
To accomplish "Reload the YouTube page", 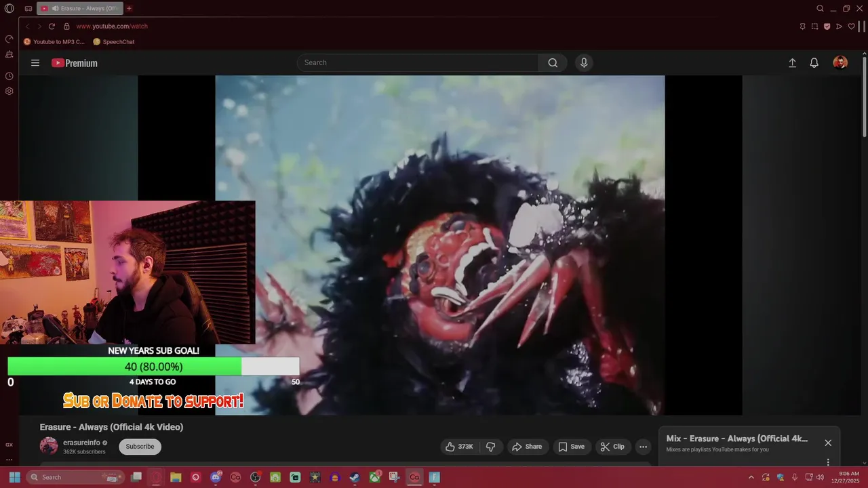I will tap(52, 26).
